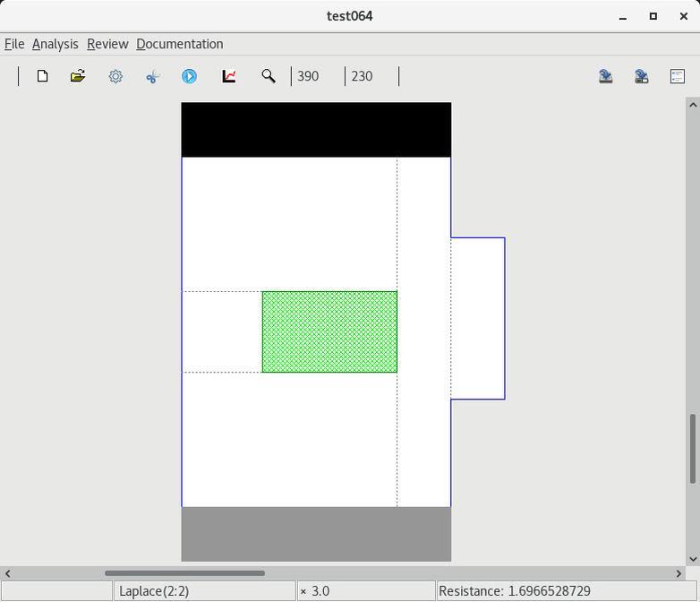Click the new document icon
This screenshot has width=700, height=602.
[42, 76]
